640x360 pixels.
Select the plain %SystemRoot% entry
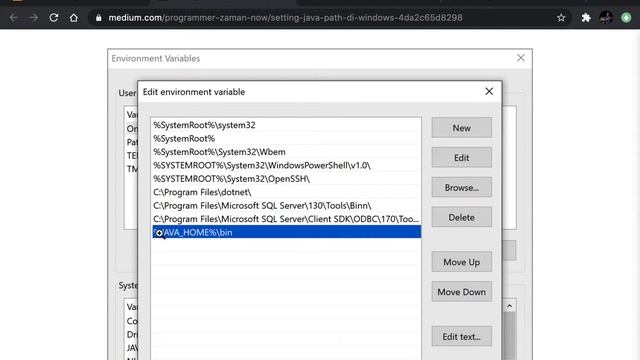pos(286,138)
